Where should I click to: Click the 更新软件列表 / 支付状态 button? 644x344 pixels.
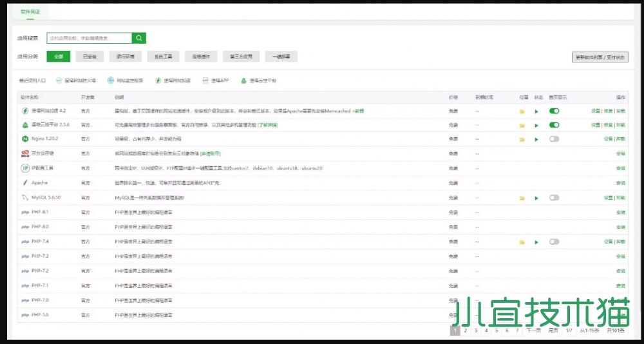600,57
